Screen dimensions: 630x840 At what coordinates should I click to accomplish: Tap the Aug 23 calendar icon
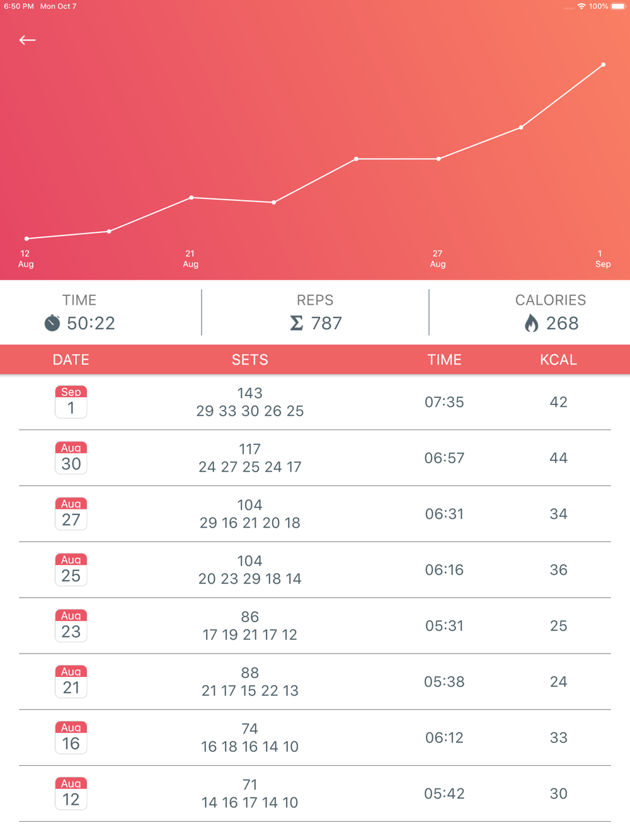click(x=71, y=626)
